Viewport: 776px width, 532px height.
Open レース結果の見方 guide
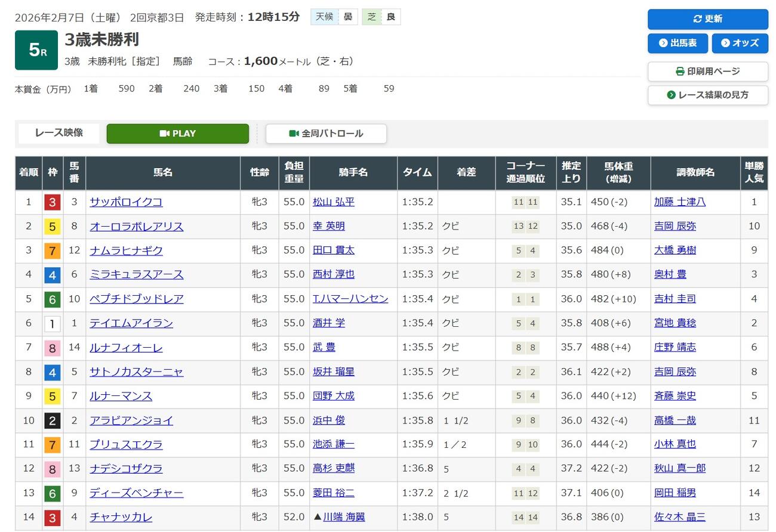click(708, 95)
